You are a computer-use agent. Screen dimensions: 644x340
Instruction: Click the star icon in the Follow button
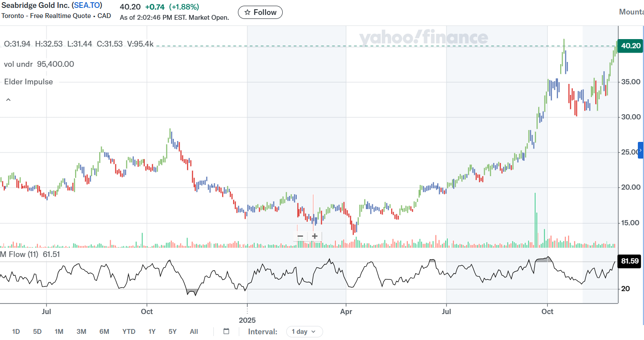248,12
